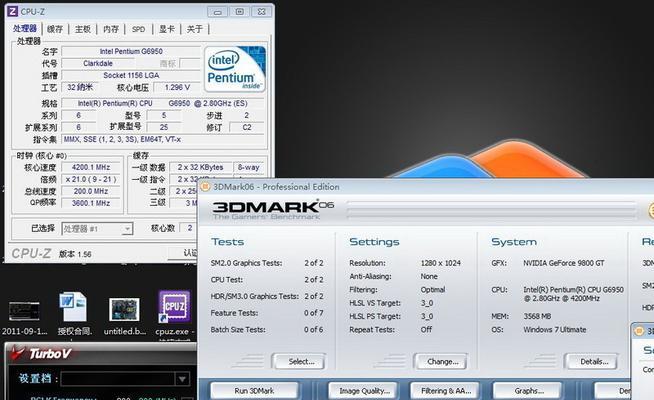The image size is (654, 400).
Task: Click the 8-way cache value
Action: pyautogui.click(x=248, y=167)
